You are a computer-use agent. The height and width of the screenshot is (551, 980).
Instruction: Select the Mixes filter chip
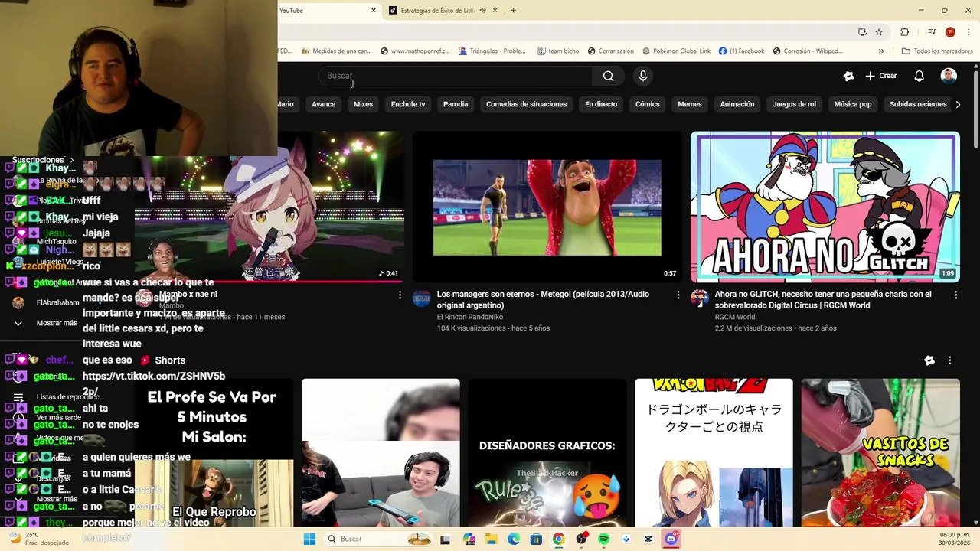363,104
